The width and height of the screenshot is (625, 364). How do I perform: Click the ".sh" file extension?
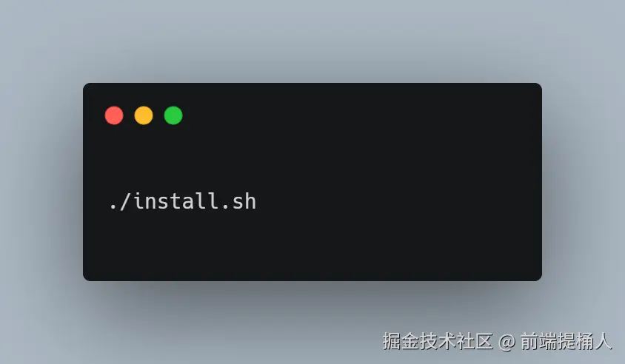click(239, 201)
